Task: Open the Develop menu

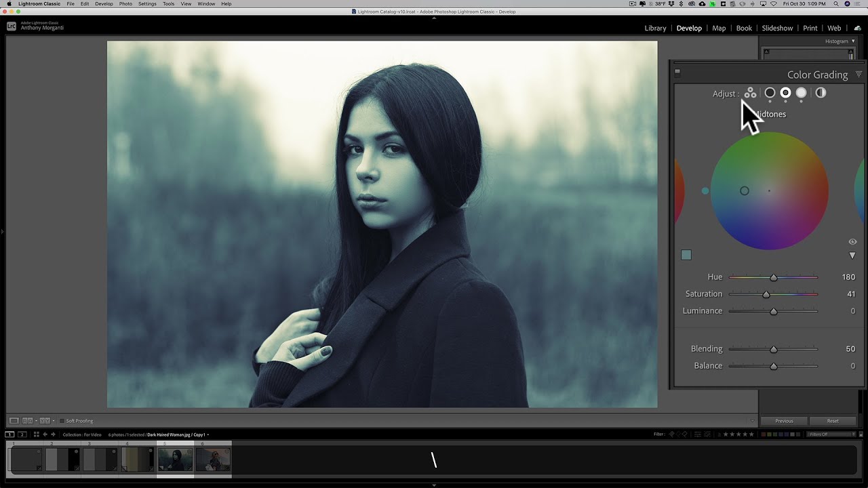Action: (104, 4)
